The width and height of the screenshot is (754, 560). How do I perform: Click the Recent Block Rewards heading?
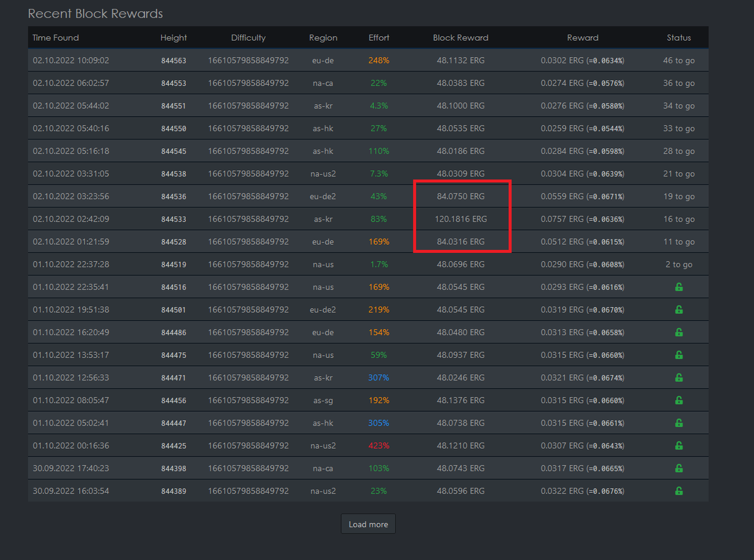pyautogui.click(x=96, y=13)
